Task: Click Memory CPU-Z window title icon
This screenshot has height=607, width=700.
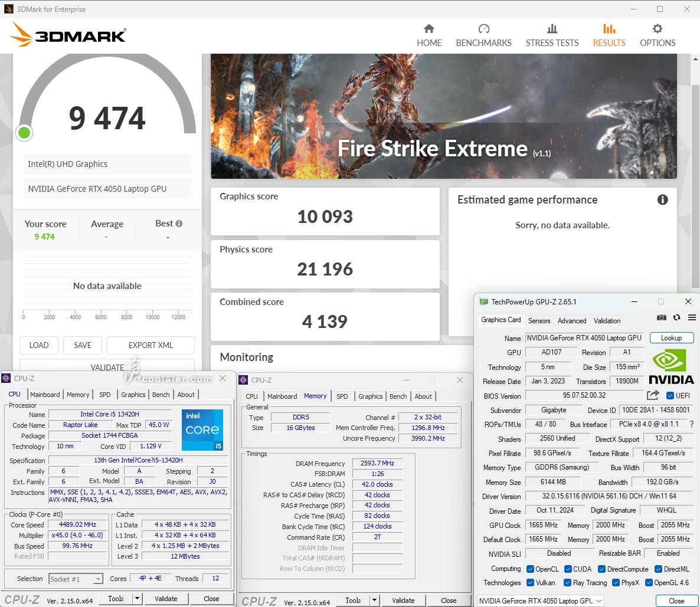Action: pyautogui.click(x=243, y=380)
